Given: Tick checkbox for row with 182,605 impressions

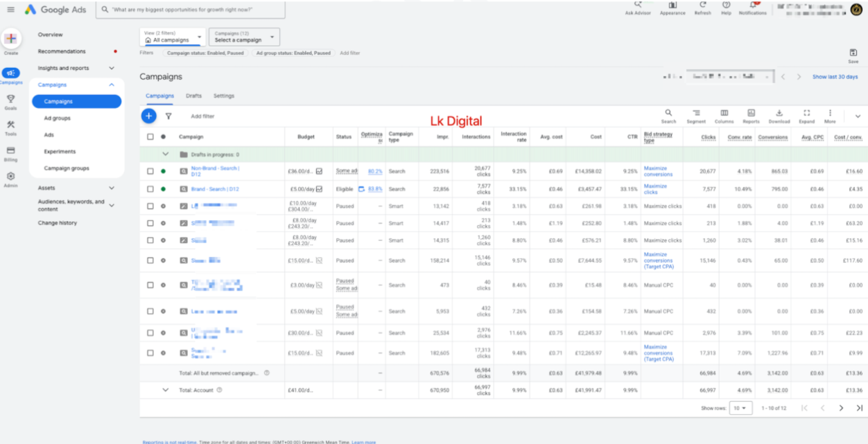Looking at the screenshot, I should pyautogui.click(x=150, y=353).
